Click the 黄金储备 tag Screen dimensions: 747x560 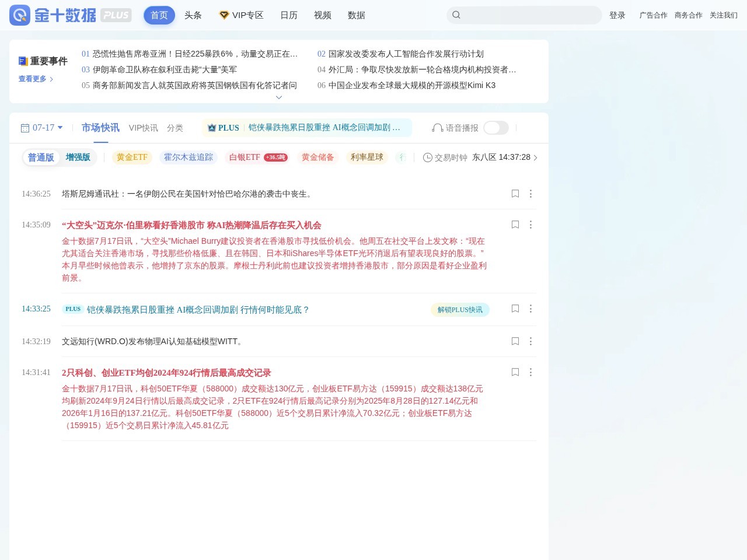[x=318, y=157]
